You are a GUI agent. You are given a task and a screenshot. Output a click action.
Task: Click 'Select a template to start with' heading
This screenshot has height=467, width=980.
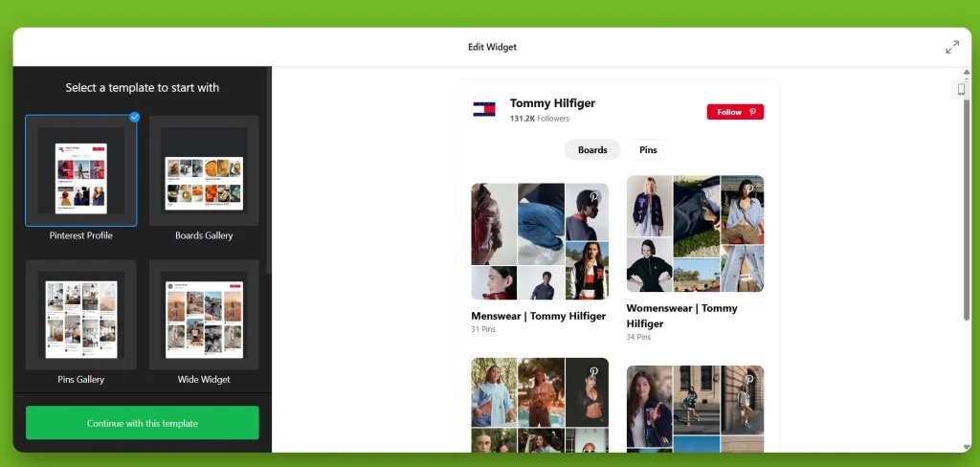point(143,88)
